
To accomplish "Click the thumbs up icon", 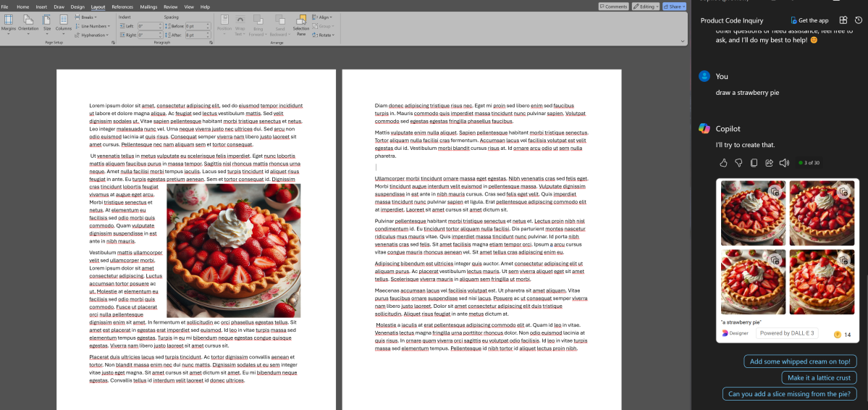I will [x=723, y=163].
